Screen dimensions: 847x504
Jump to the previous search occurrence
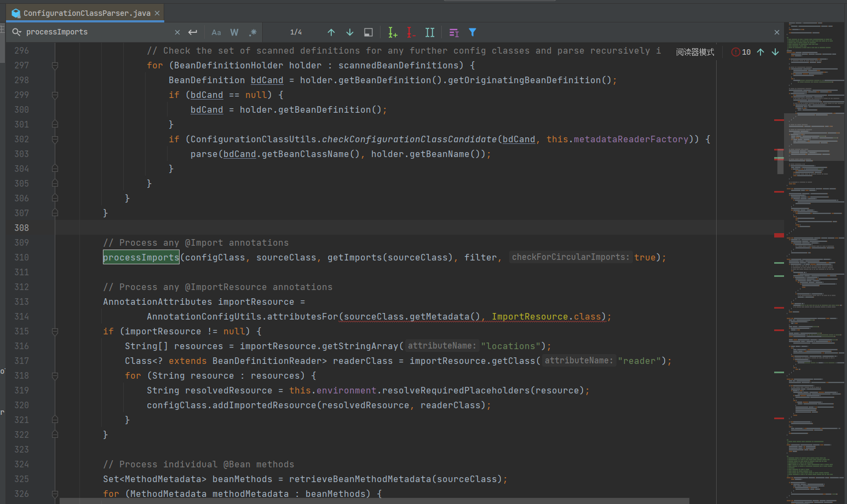[x=331, y=32]
